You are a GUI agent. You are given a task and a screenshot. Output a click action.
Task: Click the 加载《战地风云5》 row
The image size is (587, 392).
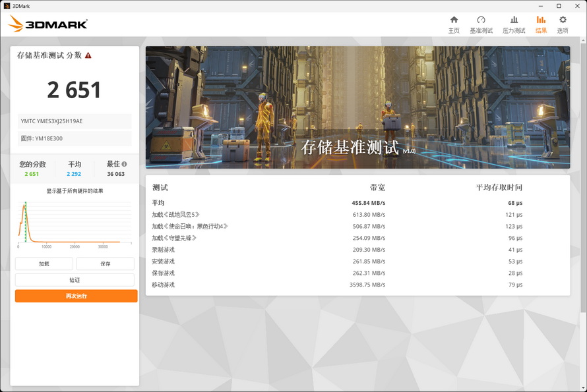point(357,214)
